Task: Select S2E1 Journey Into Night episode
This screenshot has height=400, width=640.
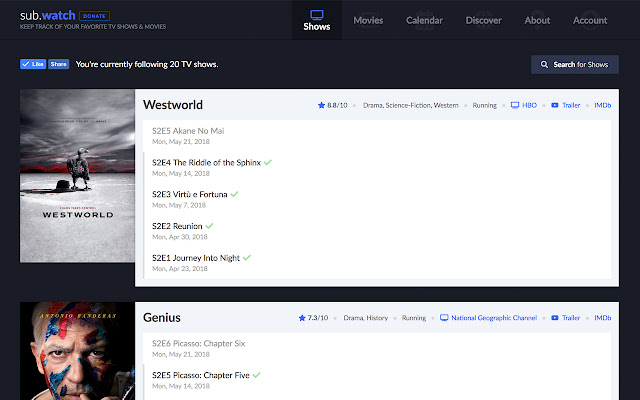Action: [x=196, y=258]
